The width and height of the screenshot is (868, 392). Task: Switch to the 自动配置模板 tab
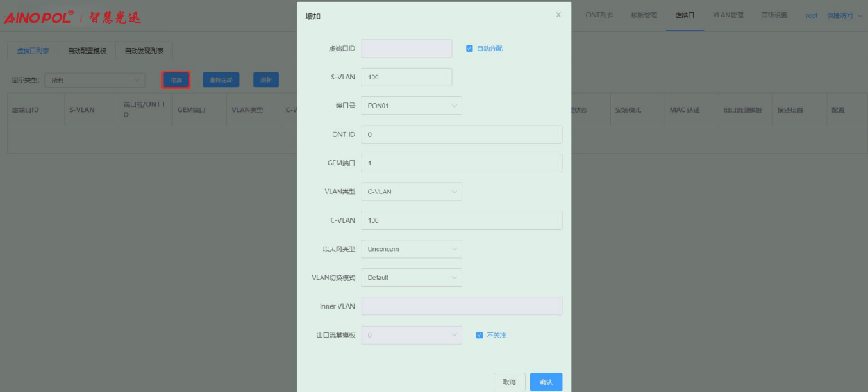[87, 51]
